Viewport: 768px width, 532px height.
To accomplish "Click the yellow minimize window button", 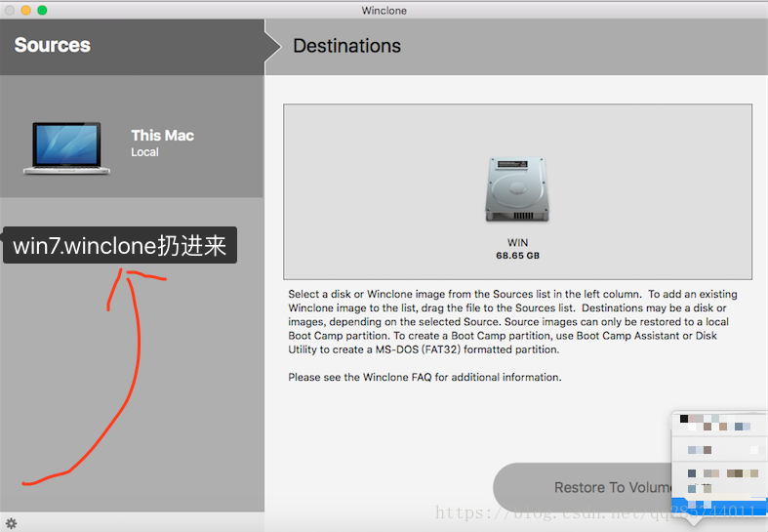I will click(26, 11).
